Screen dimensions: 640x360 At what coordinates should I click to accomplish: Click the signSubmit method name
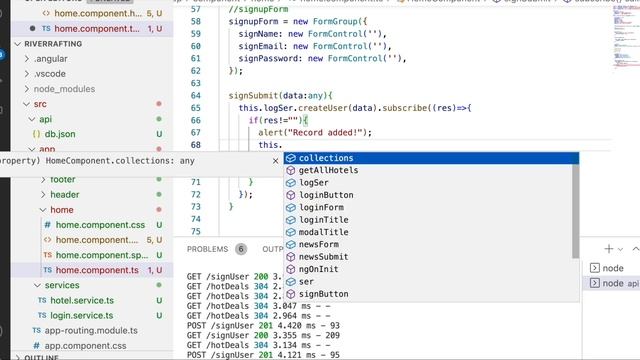(253, 96)
